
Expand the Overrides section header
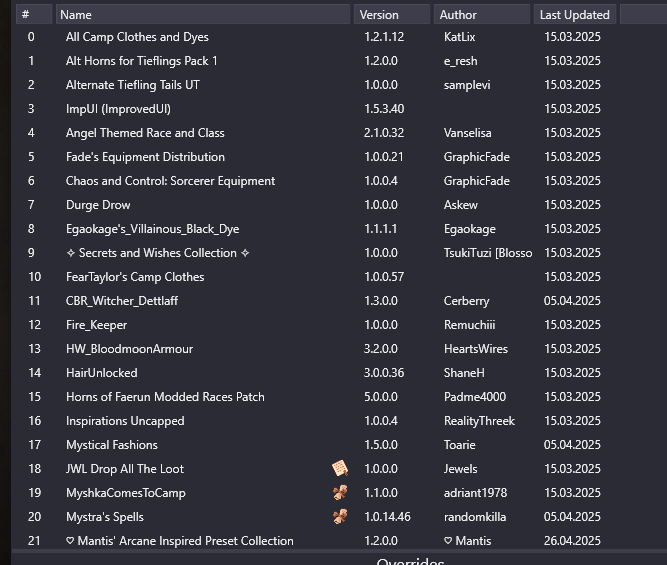tap(410, 561)
